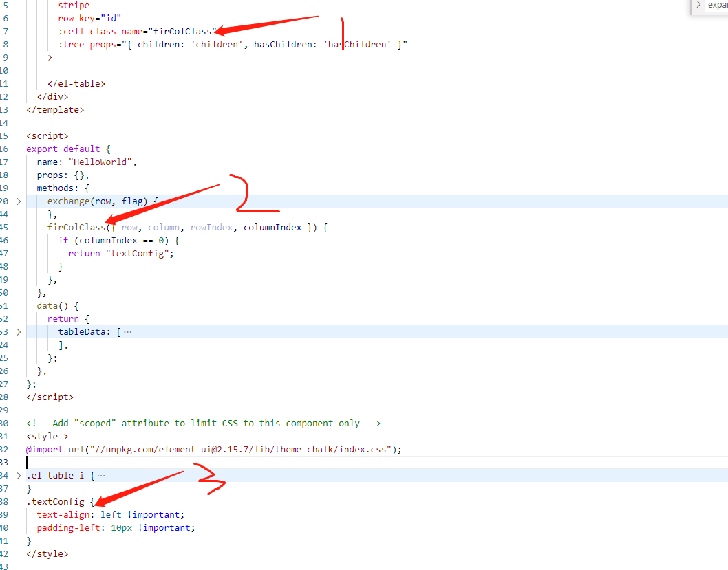Screen dimensions: 728x570
Task: Click the <style > opening tag
Action: click(x=47, y=437)
